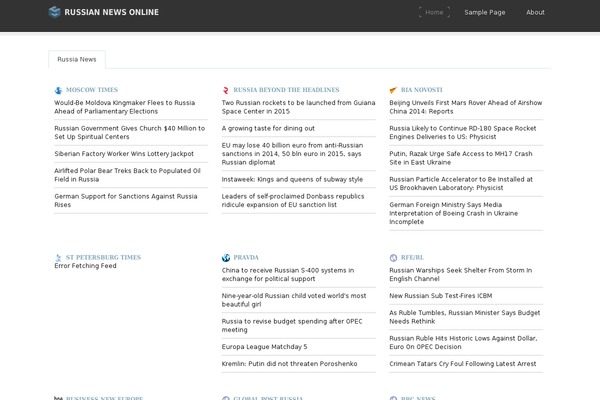Viewport: 600px width, 400px height.
Task: Open 'Russian Government Gives Church $40 Million' article
Action: coord(130,132)
